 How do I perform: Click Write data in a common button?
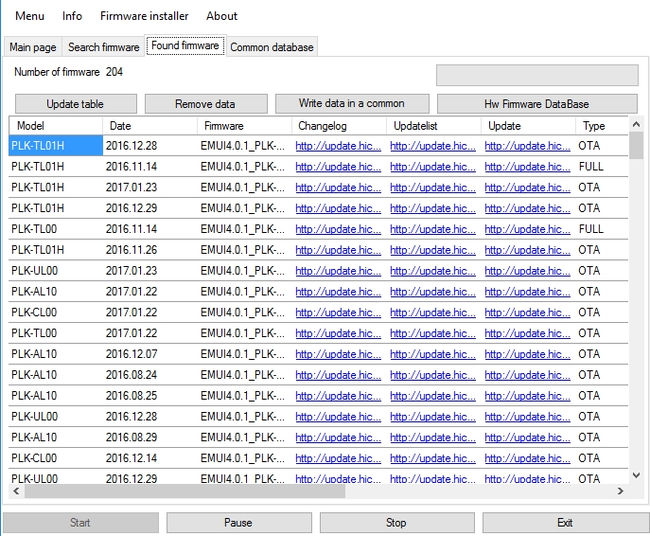pos(351,103)
